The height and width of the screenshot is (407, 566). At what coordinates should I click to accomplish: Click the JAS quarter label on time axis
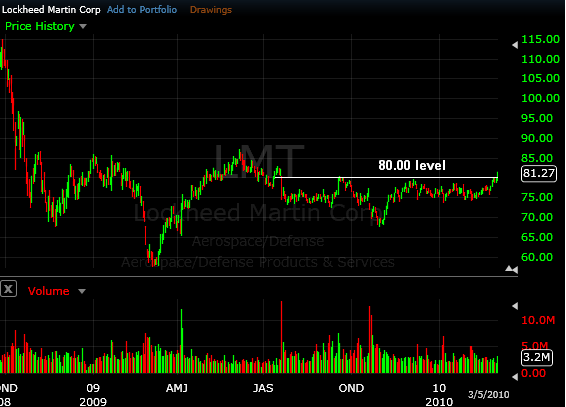pos(263,388)
